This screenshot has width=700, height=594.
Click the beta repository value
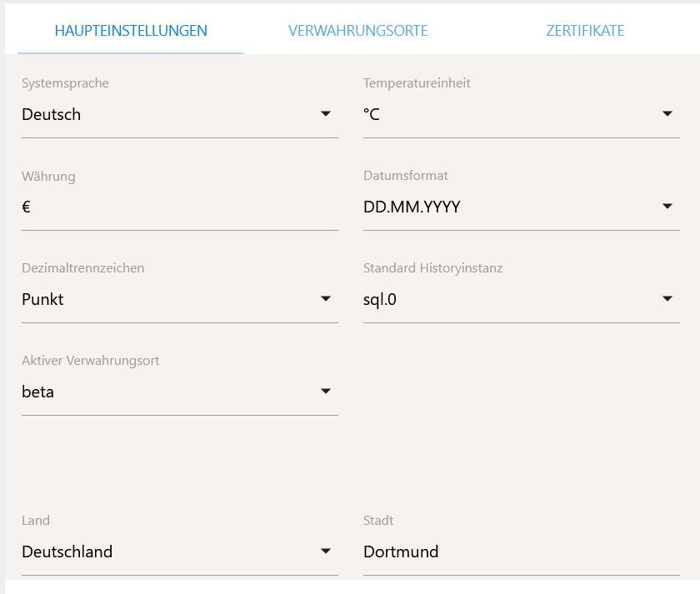tap(38, 392)
